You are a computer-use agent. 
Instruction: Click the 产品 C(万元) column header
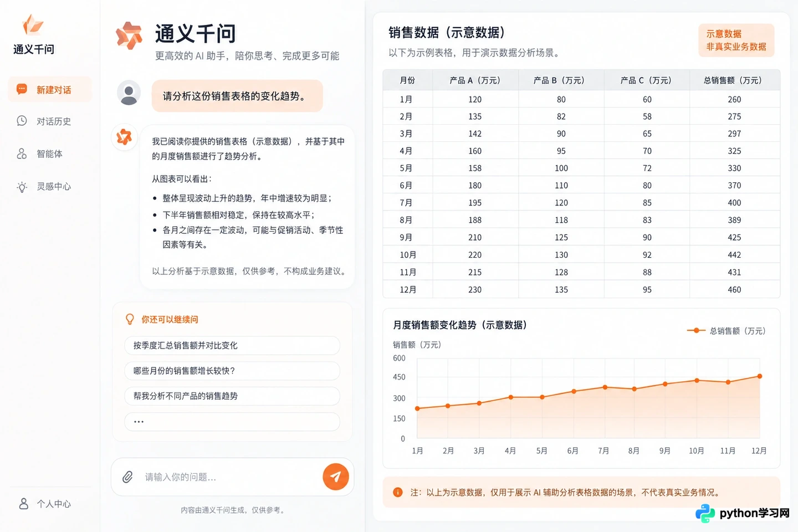(646, 80)
